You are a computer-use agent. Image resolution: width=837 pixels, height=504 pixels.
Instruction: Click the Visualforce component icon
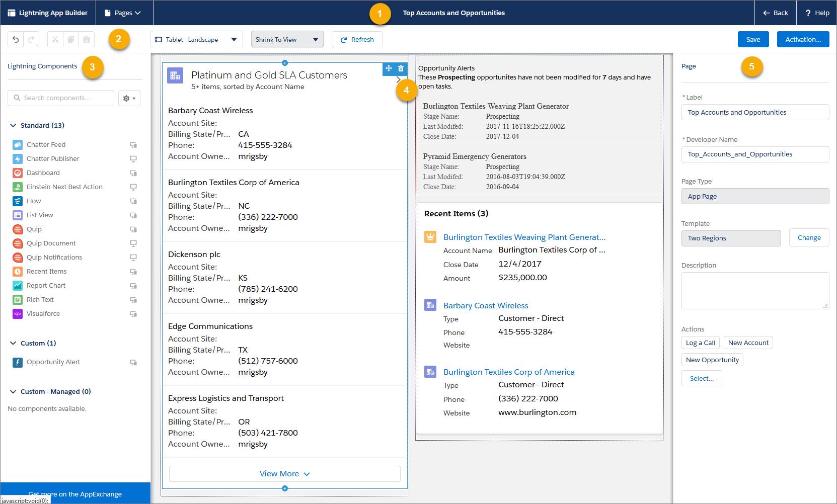point(18,314)
